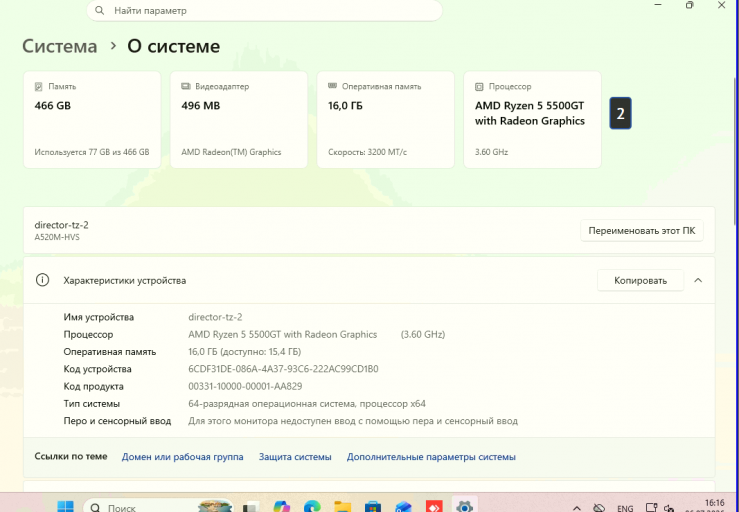Click the 16,0 ГБ (доступно: 15,4 ГБ) value
Image resolution: width=739 pixels, height=512 pixels.
pos(245,352)
